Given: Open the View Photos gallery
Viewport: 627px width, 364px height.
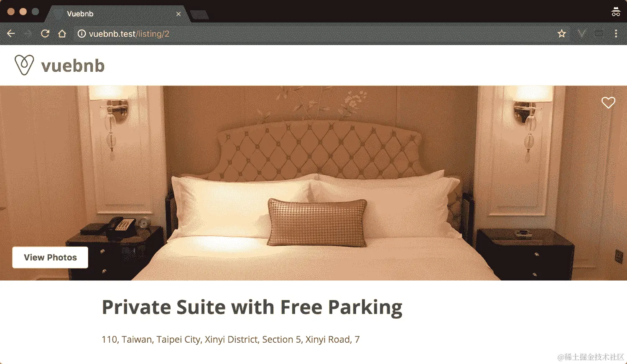Looking at the screenshot, I should pyautogui.click(x=50, y=257).
